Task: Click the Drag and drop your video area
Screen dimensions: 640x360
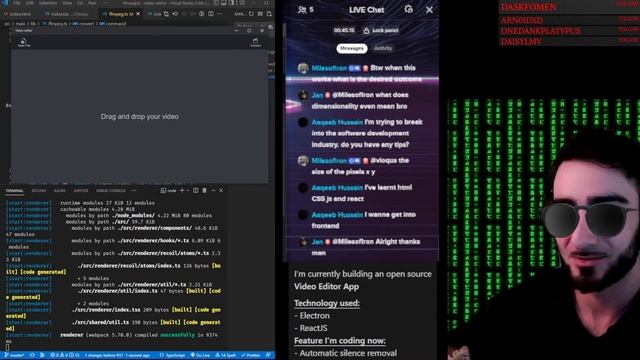Action: pyautogui.click(x=140, y=117)
